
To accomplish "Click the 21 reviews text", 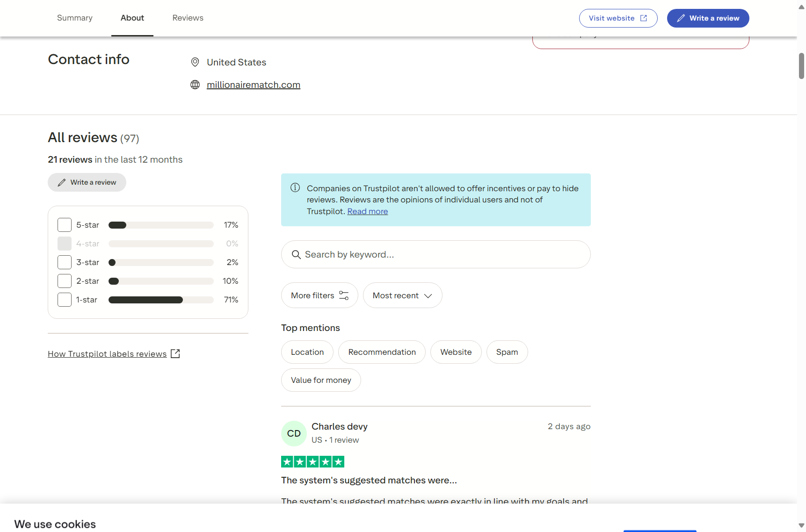I will click(70, 159).
